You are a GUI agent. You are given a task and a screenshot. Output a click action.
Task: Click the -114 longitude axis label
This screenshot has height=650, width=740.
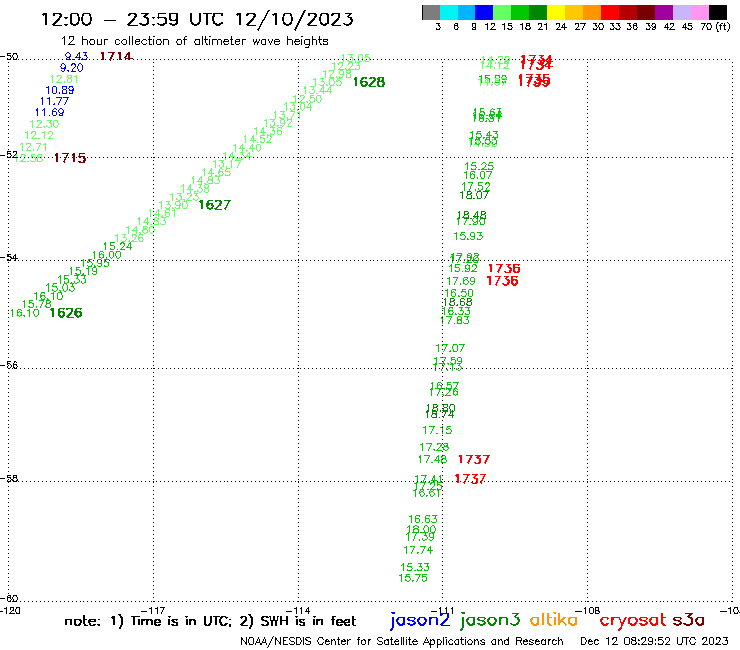(x=298, y=611)
